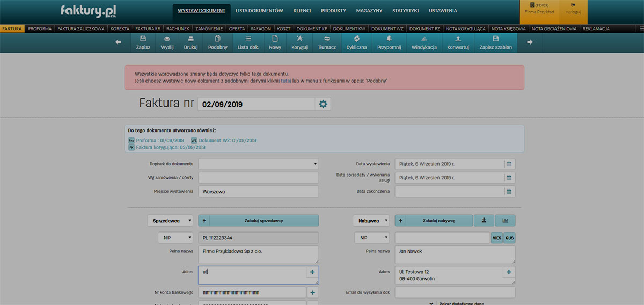Click the buyer statistics chart icon
This screenshot has height=305, width=644.
(505, 220)
